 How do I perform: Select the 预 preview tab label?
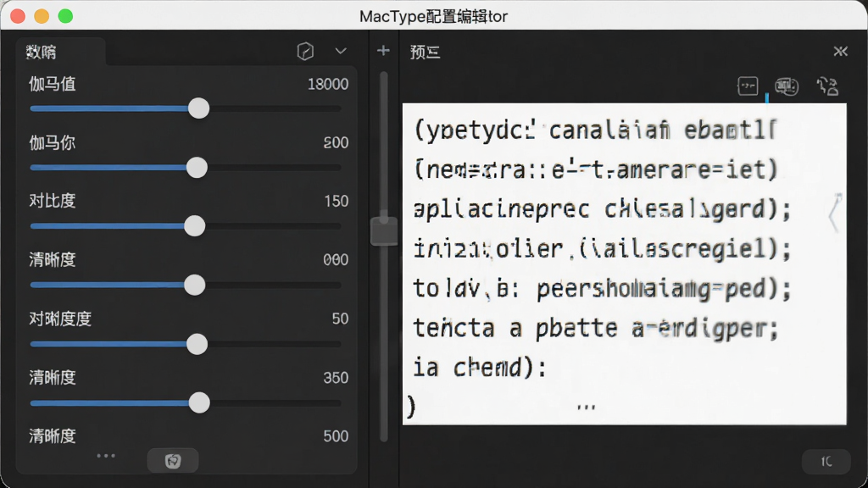[x=426, y=52]
